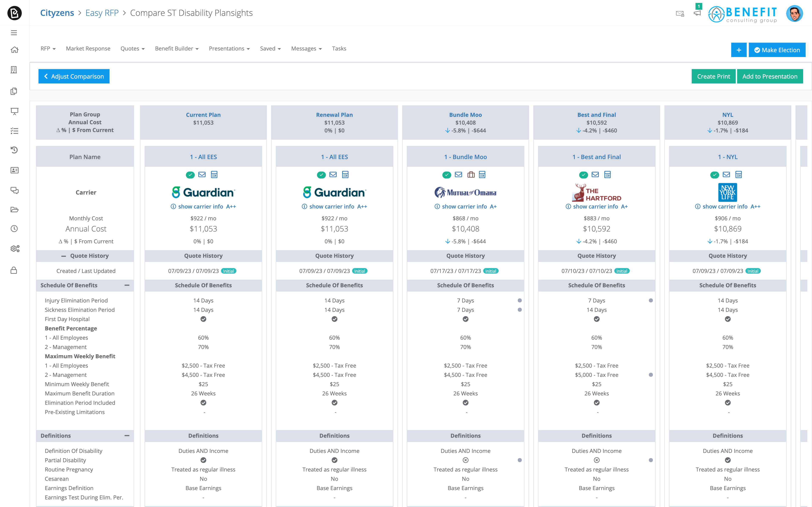
Task: Click the user profile avatar
Action: pos(794,14)
